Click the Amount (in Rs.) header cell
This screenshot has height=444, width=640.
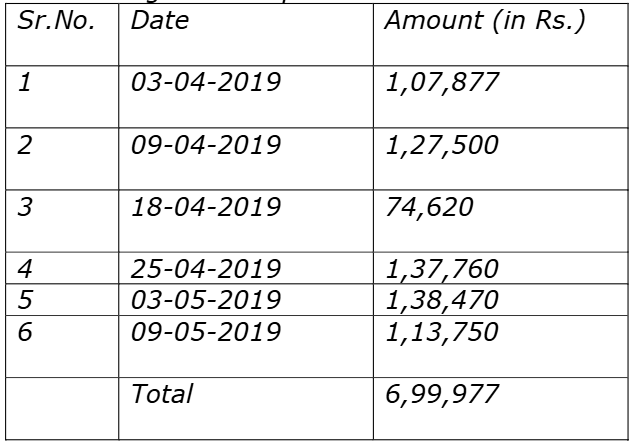[x=501, y=34]
